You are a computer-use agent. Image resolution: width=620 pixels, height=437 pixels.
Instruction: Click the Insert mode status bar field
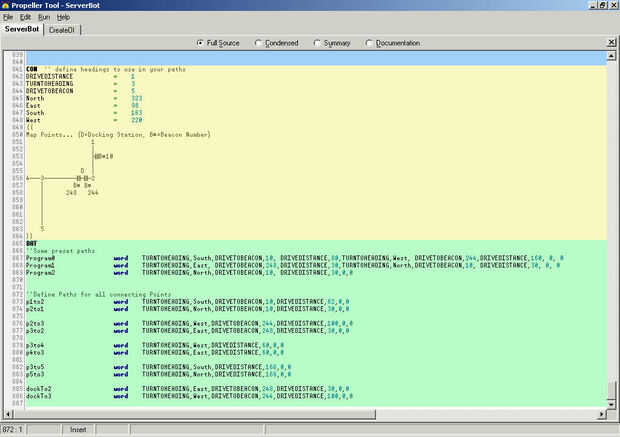pyautogui.click(x=78, y=429)
